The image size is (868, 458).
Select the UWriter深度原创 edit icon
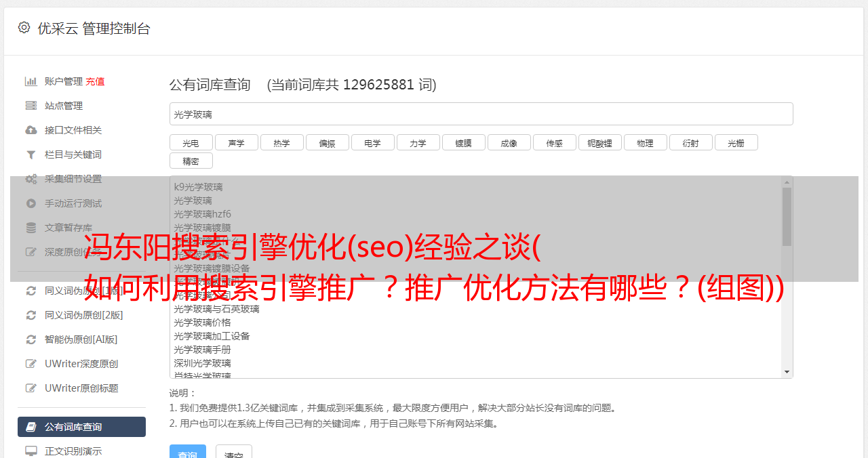click(x=31, y=364)
